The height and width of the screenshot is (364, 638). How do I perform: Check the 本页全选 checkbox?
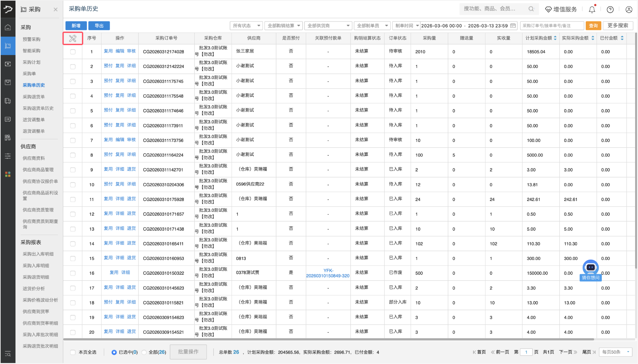click(x=73, y=352)
